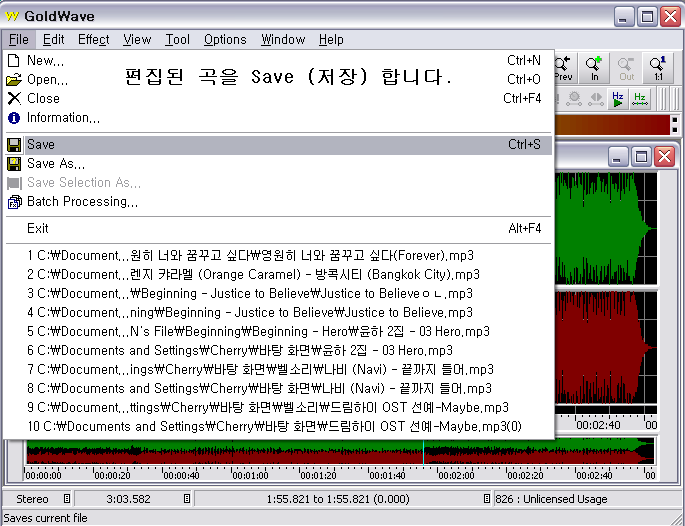Click the format selector beside Stereo in status bar

click(x=67, y=498)
